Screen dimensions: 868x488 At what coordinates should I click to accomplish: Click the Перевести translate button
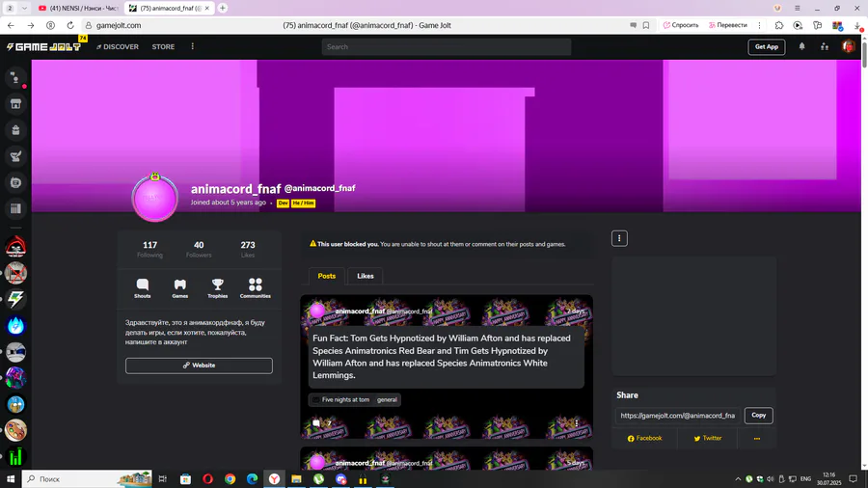(x=728, y=25)
